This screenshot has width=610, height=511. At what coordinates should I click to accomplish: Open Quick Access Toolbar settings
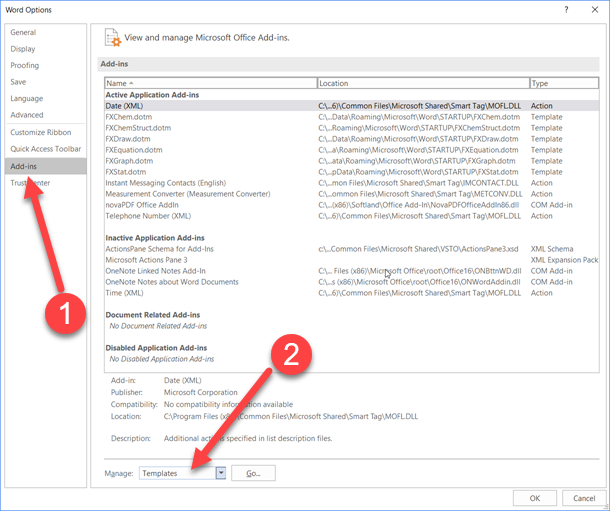[x=46, y=149]
